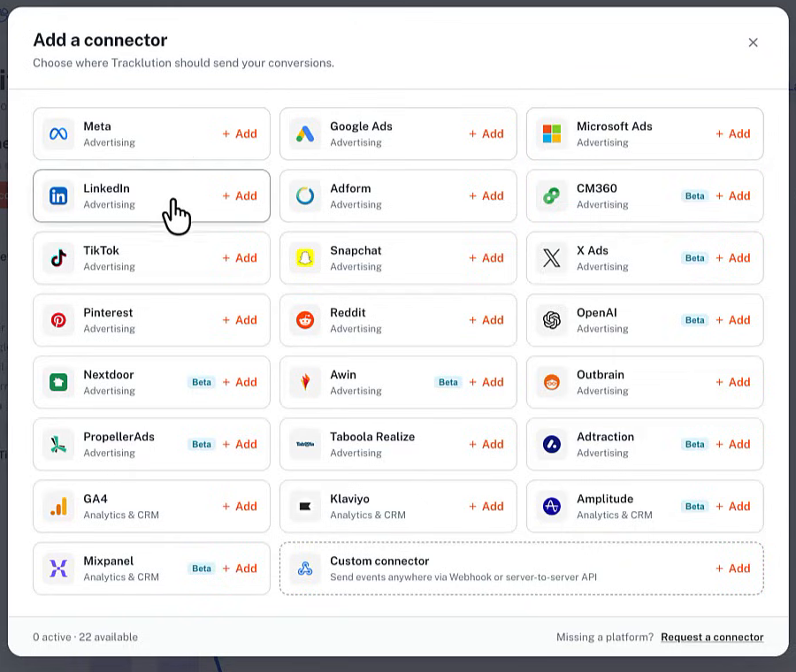Add the Pinterest connector
Viewport: 796px width, 672px height.
[240, 320]
